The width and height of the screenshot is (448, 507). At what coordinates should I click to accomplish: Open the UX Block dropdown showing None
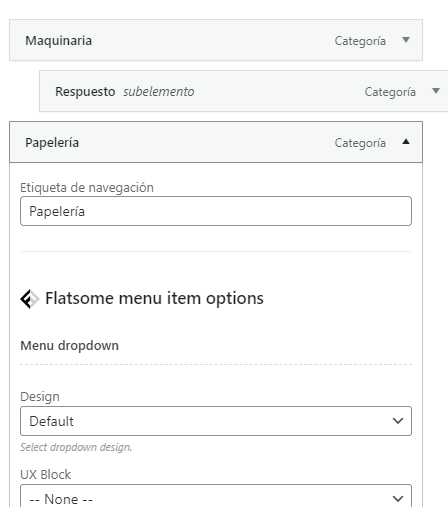(x=216, y=497)
